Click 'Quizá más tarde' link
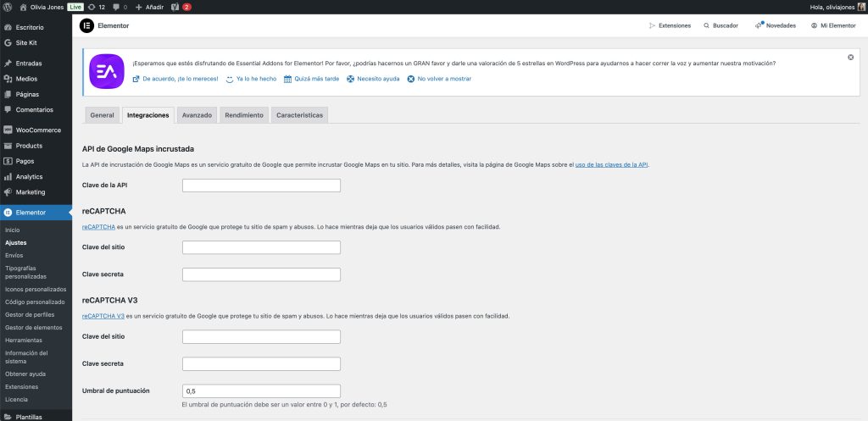Image resolution: width=868 pixels, height=421 pixels. coord(311,79)
